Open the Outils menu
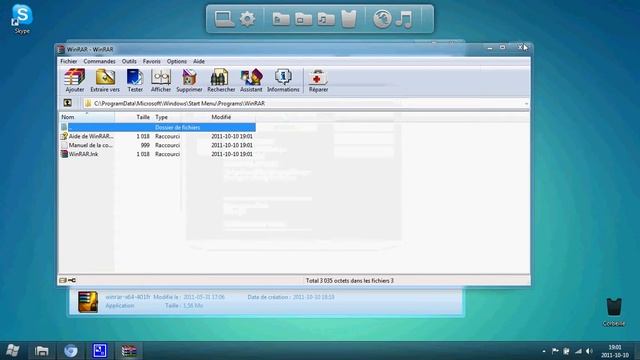 [x=129, y=61]
